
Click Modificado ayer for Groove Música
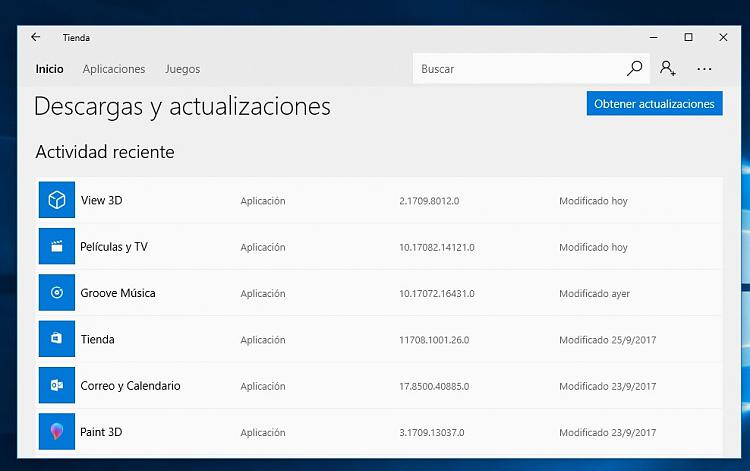[595, 294]
